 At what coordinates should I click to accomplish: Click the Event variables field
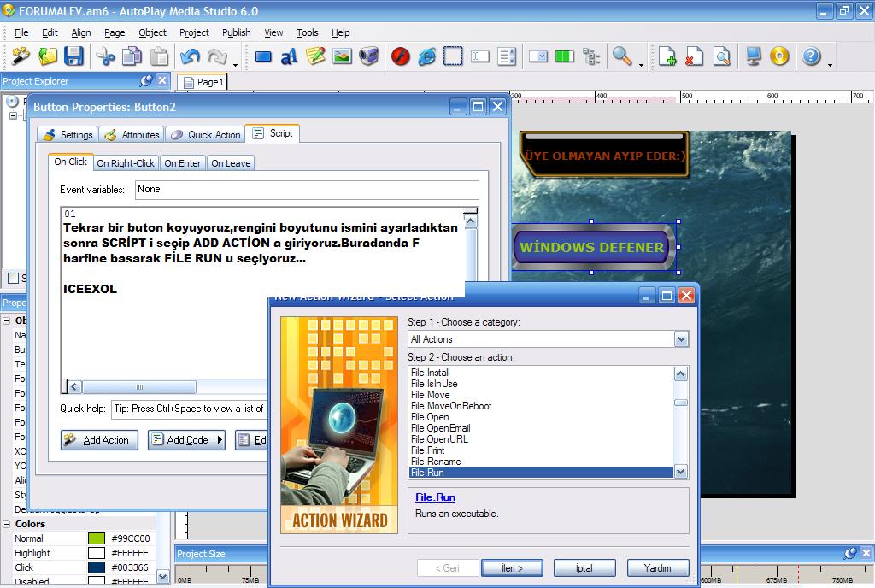point(307,190)
